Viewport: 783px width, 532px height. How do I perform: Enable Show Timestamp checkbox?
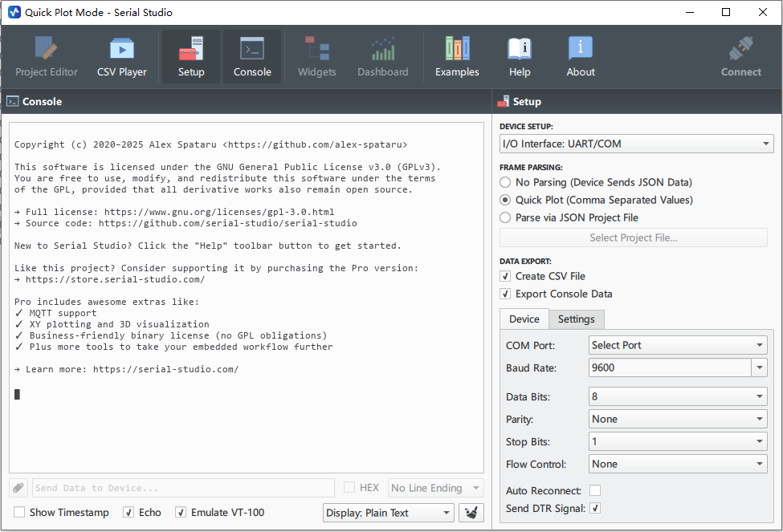pyautogui.click(x=19, y=513)
